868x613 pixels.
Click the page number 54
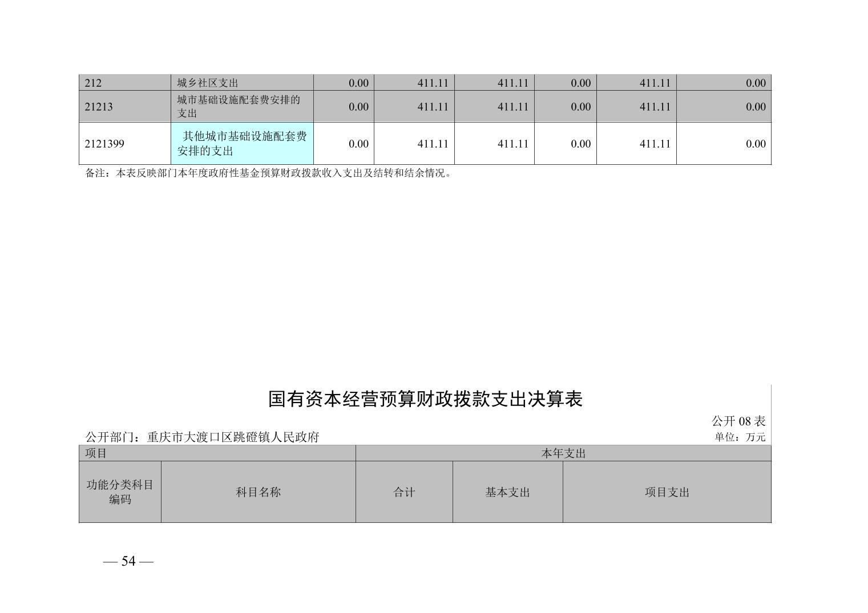coord(128,562)
